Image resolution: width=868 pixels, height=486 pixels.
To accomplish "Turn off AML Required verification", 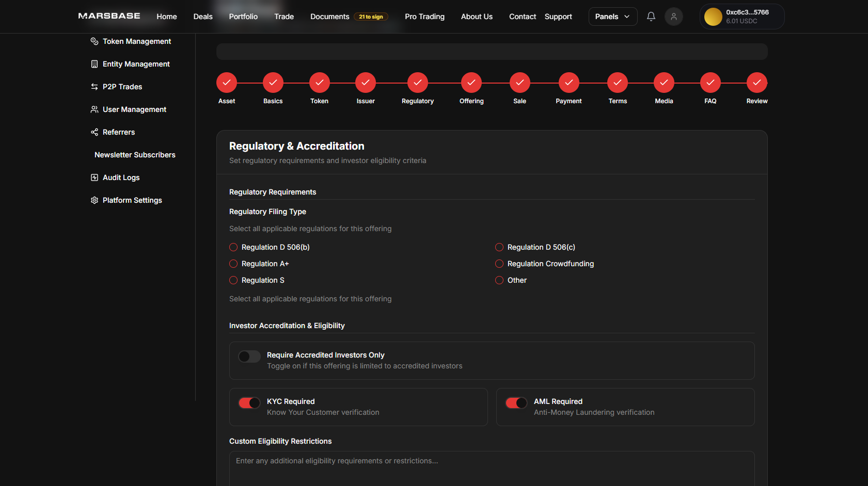I will click(516, 403).
